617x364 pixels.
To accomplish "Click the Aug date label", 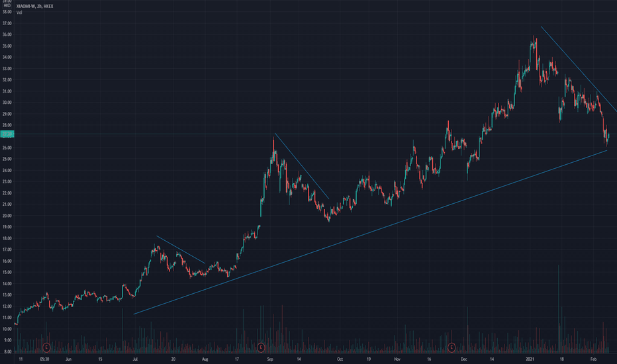I will 205,359.
